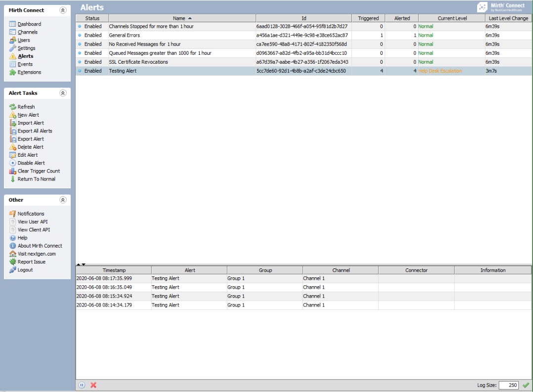Screen dimensions: 533x392
Task: Sort log by Connector column
Action: [416, 270]
